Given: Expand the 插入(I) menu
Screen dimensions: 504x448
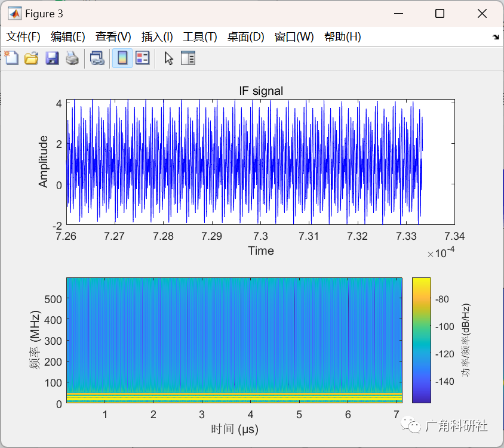Looking at the screenshot, I should (157, 37).
